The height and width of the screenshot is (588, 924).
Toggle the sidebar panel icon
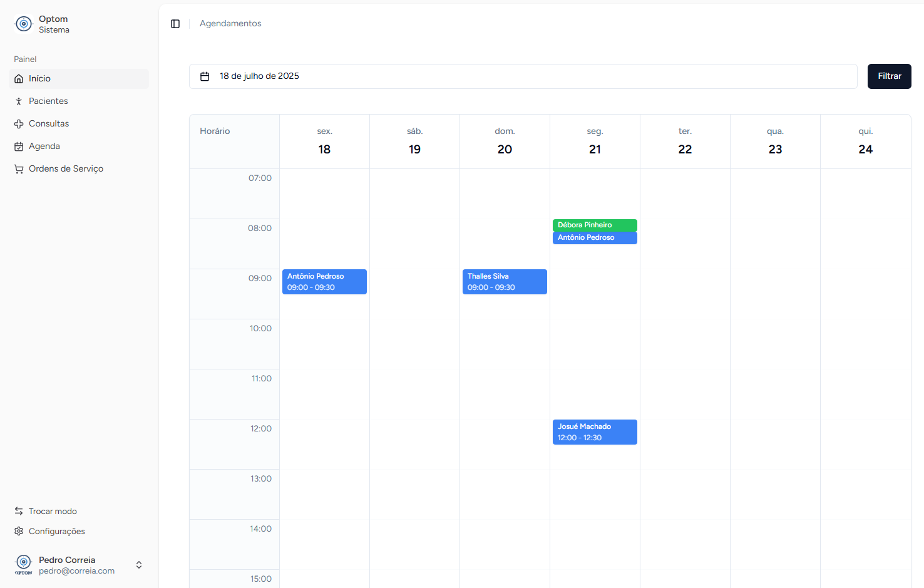[175, 24]
